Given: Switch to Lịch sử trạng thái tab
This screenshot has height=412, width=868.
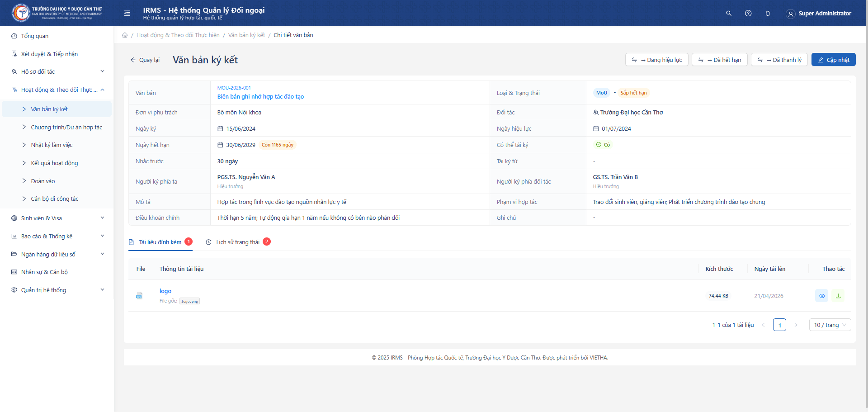Looking at the screenshot, I should (238, 242).
